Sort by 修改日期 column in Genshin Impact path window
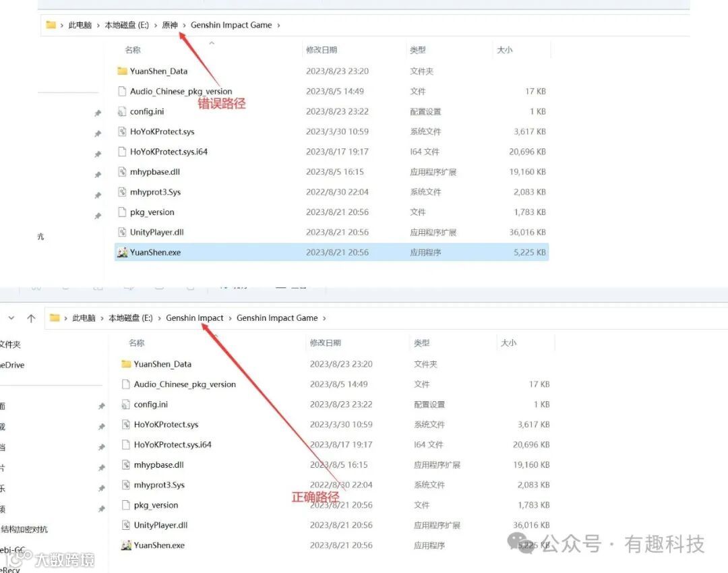This screenshot has width=728, height=573. (325, 342)
